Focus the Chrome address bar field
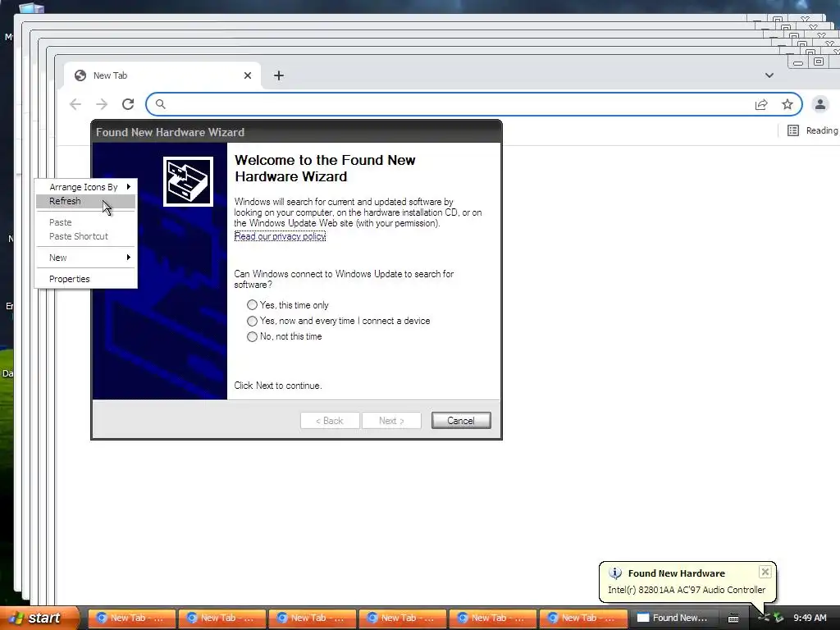This screenshot has width=840, height=630. click(474, 104)
